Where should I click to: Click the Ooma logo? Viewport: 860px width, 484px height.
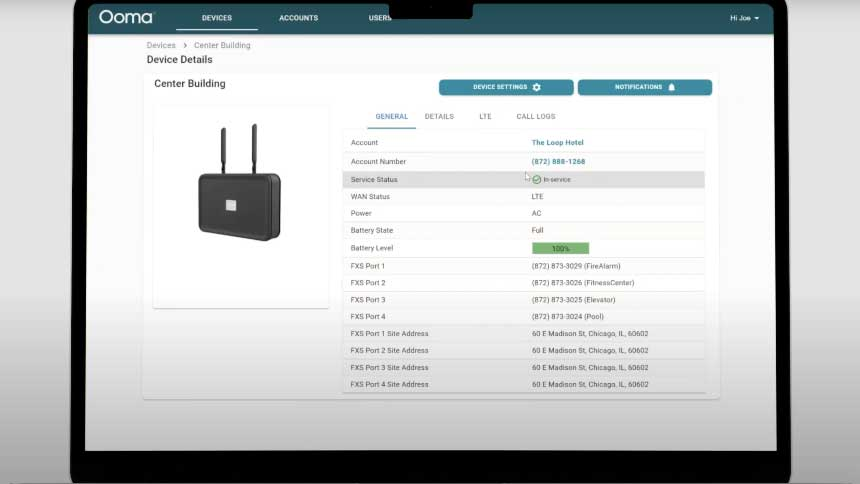(x=126, y=17)
